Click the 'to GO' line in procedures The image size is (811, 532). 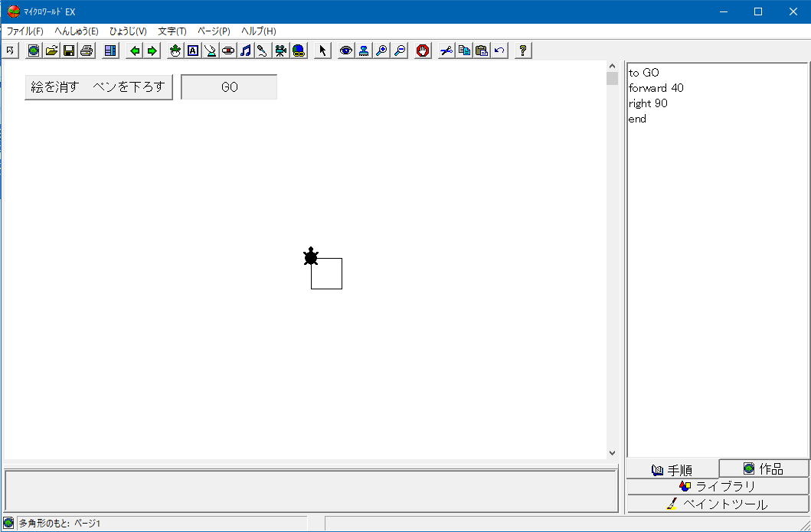(643, 73)
